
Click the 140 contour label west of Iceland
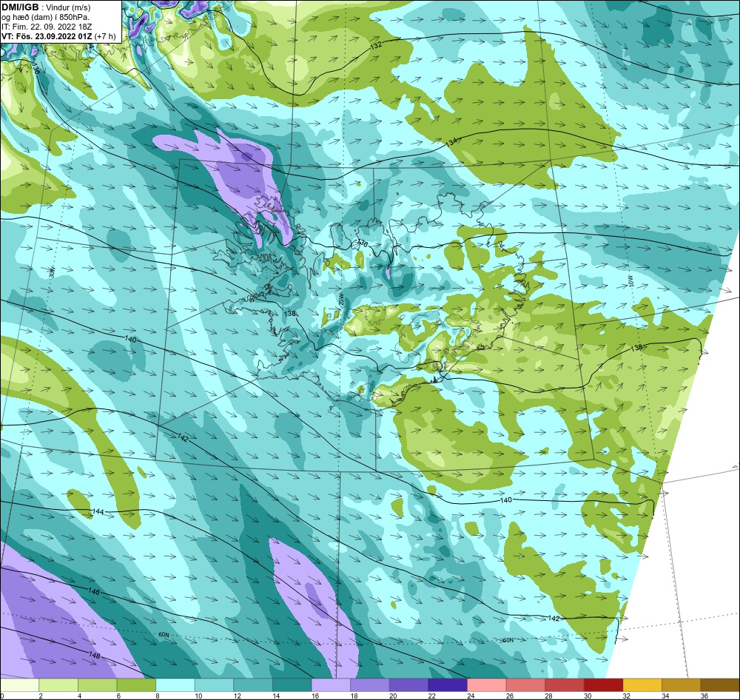coord(131,339)
